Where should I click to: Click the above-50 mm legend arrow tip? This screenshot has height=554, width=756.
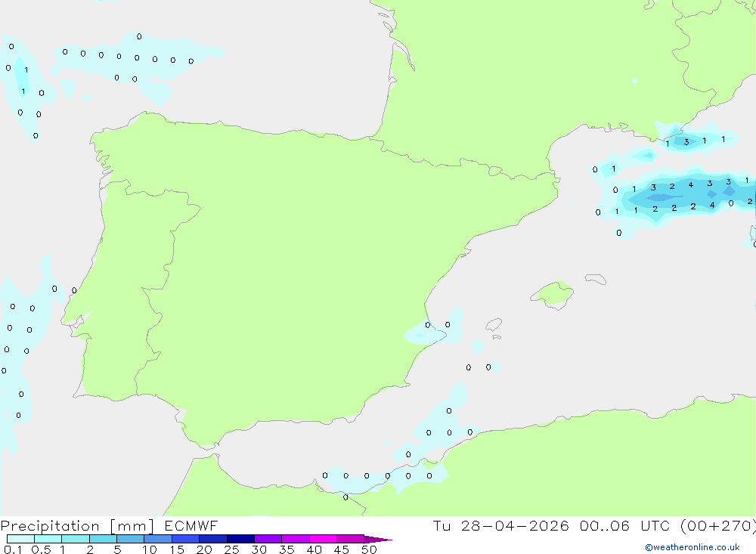[378, 540]
